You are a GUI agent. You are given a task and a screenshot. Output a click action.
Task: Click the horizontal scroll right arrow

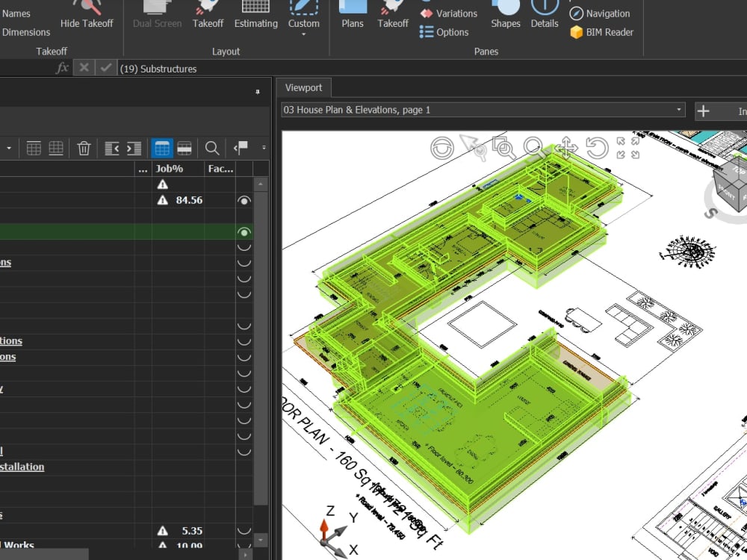[x=245, y=555]
